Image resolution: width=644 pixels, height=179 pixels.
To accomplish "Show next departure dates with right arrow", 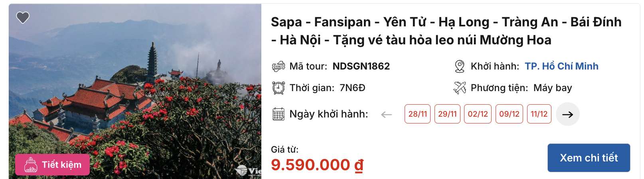I will [567, 114].
